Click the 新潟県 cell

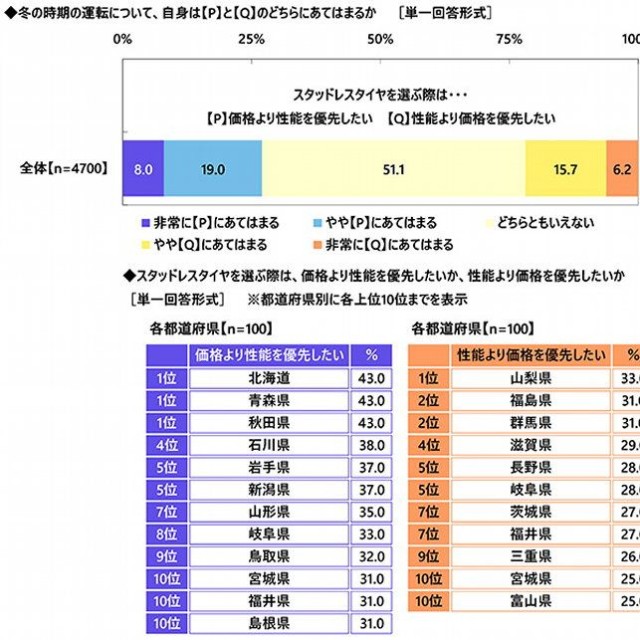pyautogui.click(x=269, y=490)
